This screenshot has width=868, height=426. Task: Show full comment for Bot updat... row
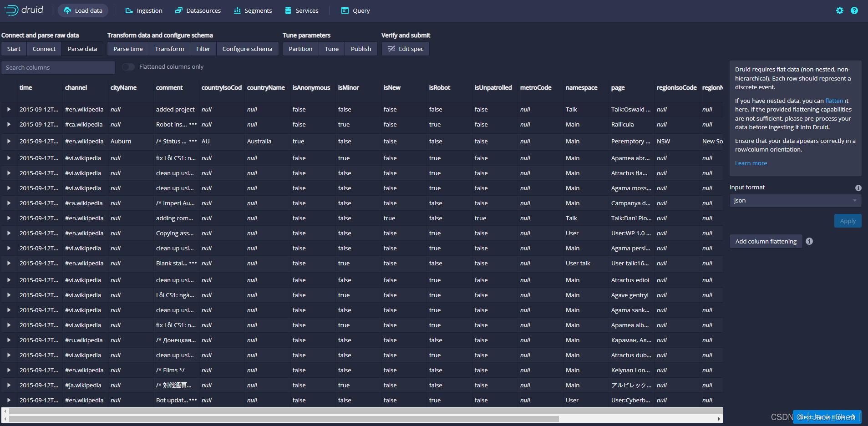point(193,400)
